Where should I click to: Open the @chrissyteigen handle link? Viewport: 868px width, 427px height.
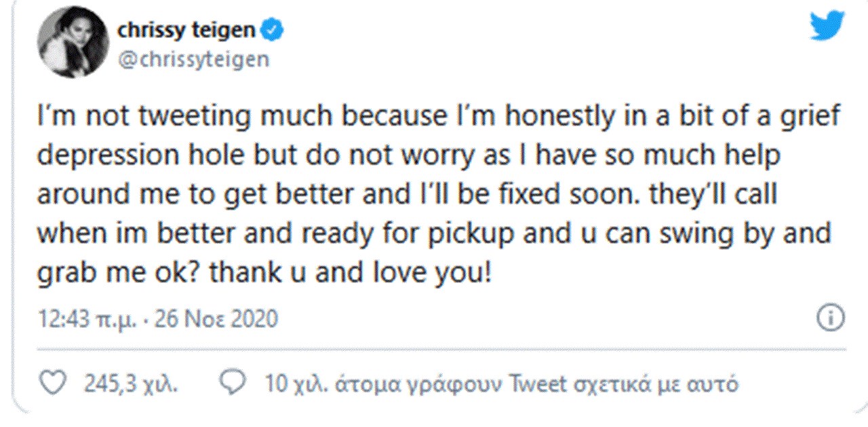(193, 60)
